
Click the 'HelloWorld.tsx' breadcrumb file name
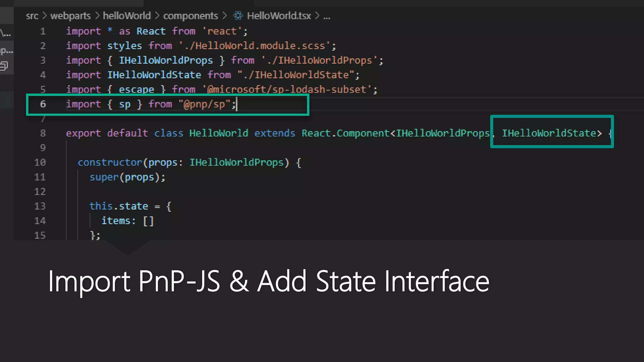pyautogui.click(x=279, y=16)
